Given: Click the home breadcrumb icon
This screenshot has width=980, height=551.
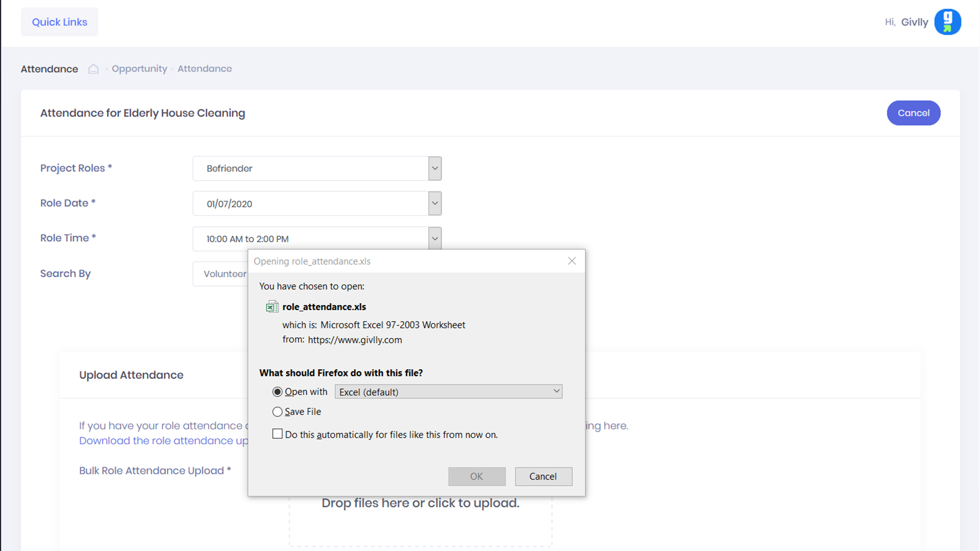Looking at the screenshot, I should [93, 69].
